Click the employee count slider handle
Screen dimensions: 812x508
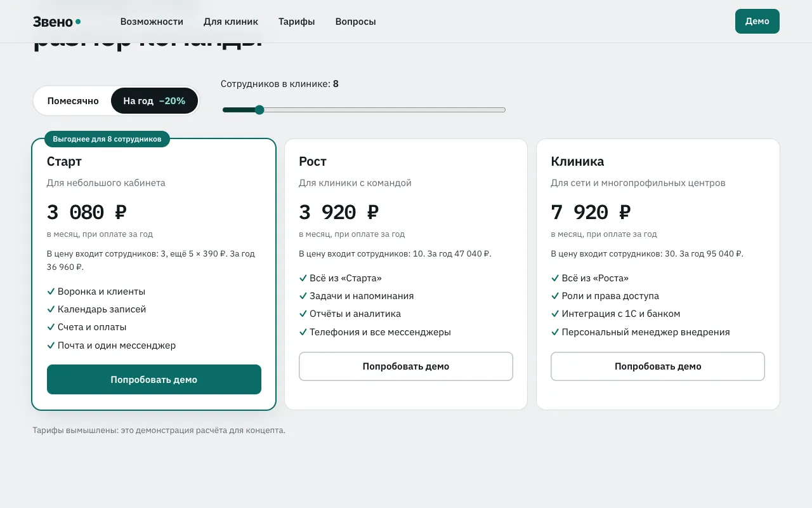point(259,110)
